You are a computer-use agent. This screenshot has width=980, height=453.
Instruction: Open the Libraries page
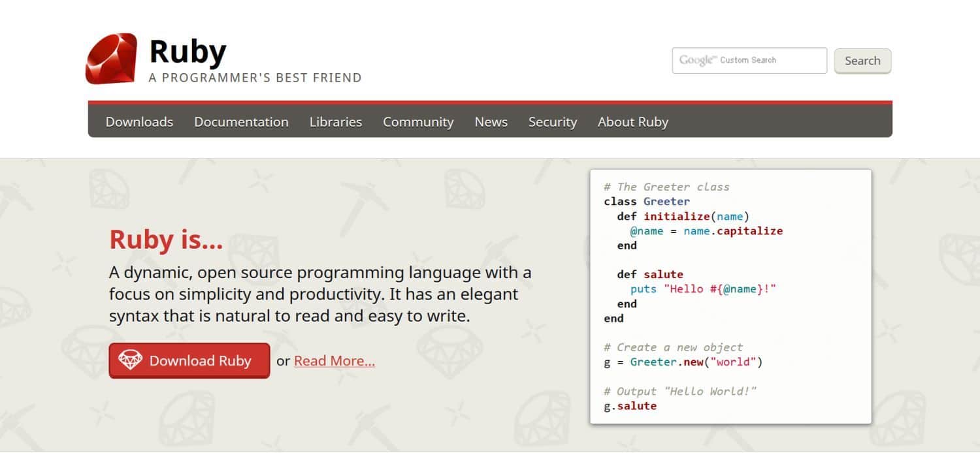pos(335,122)
